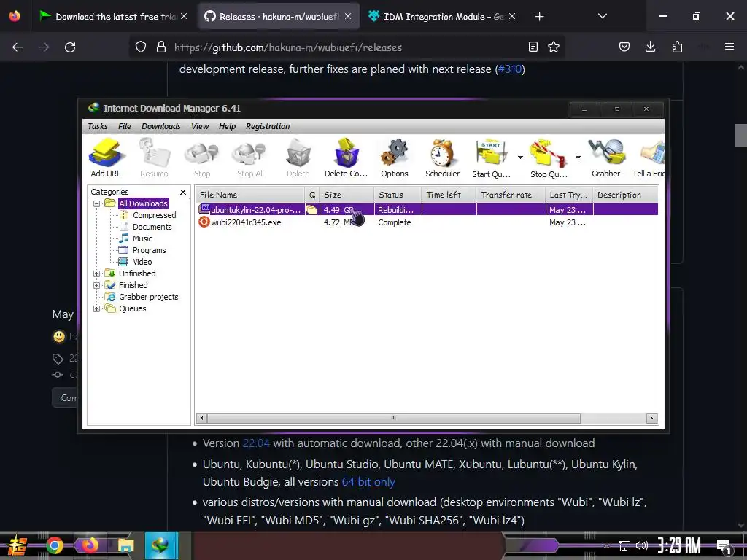Screen dimensions: 747x560
Task: Click the 64 bit only link
Action: [368, 482]
